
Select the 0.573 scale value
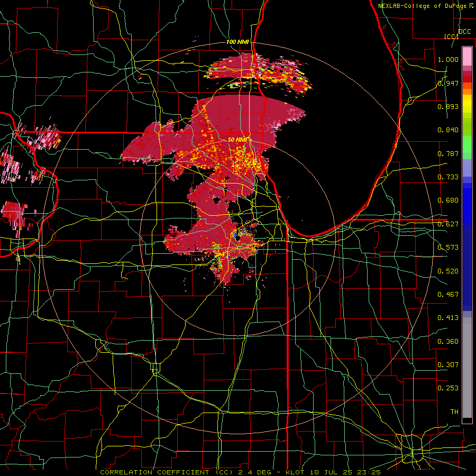[448, 248]
